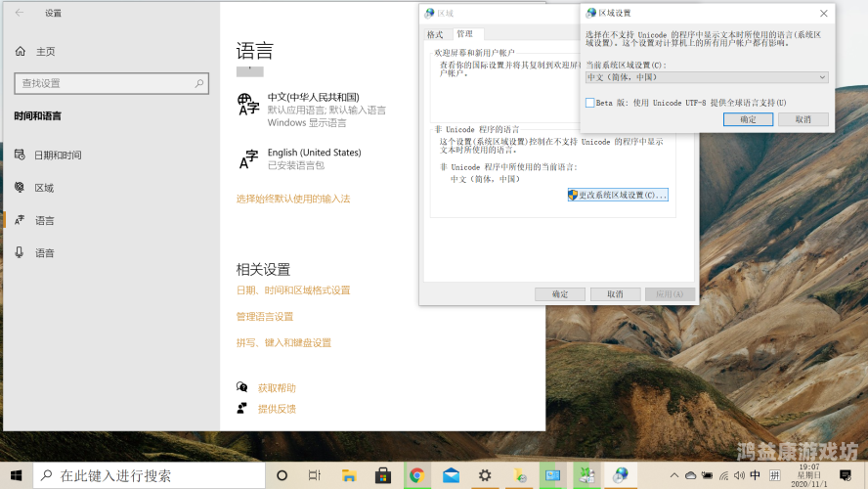Close the 区域设置 dialog

pos(824,14)
